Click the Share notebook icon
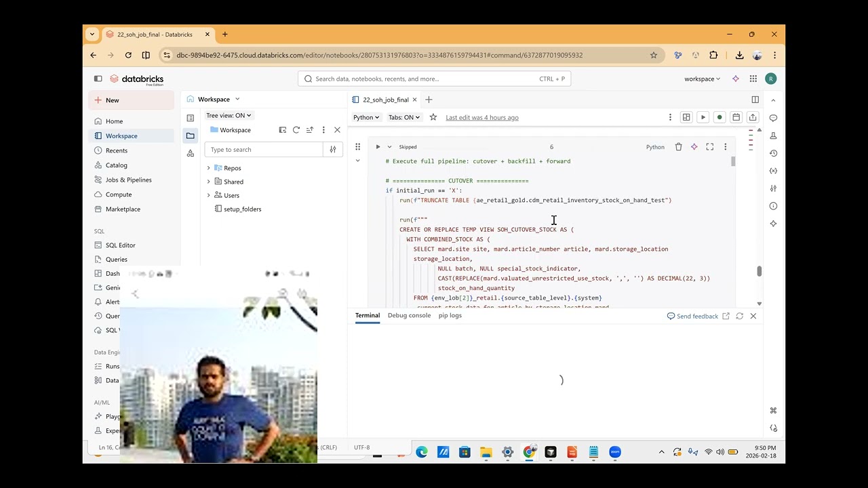 753,117
